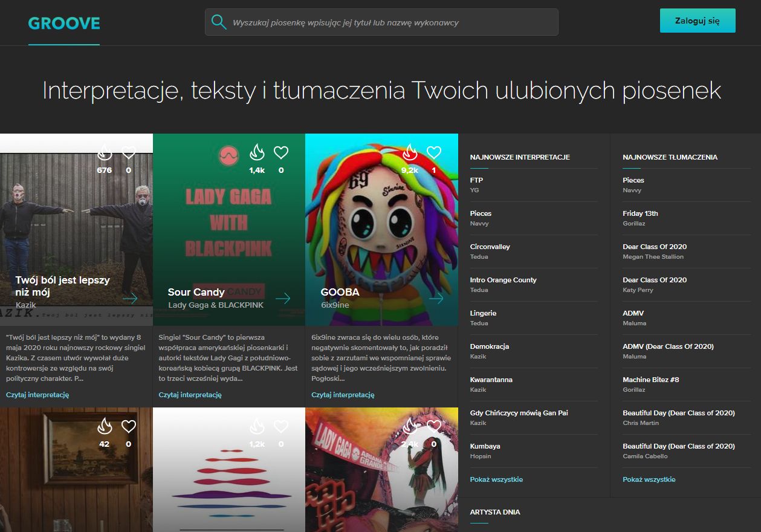This screenshot has height=532, width=761.
Task: Click flame icon on Sour Candy card
Action: coord(257,152)
